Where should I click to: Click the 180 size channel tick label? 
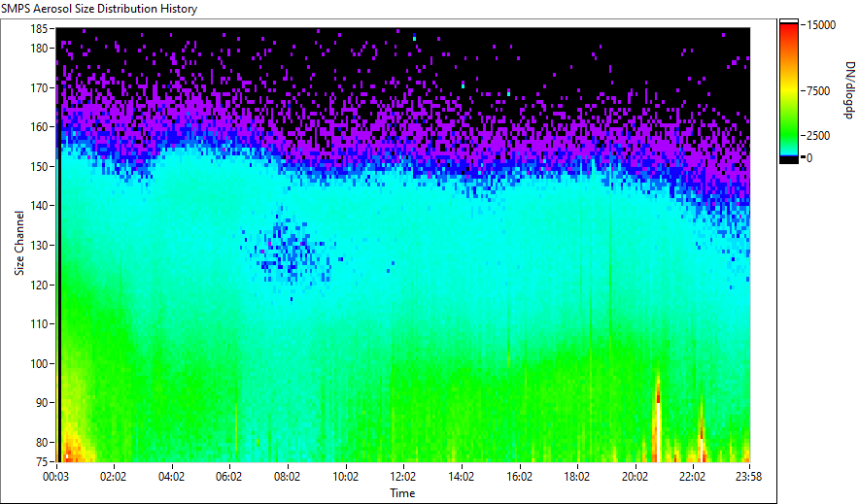tap(38, 49)
